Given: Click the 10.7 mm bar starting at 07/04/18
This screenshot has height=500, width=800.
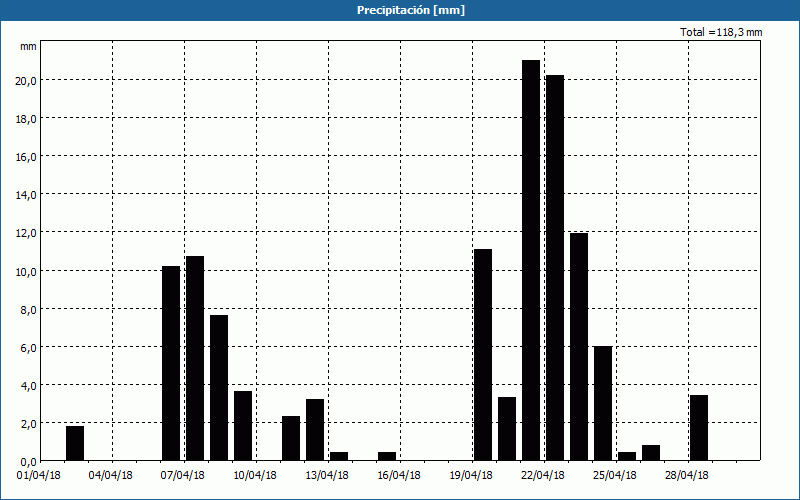Looking at the screenshot, I should (x=195, y=358).
